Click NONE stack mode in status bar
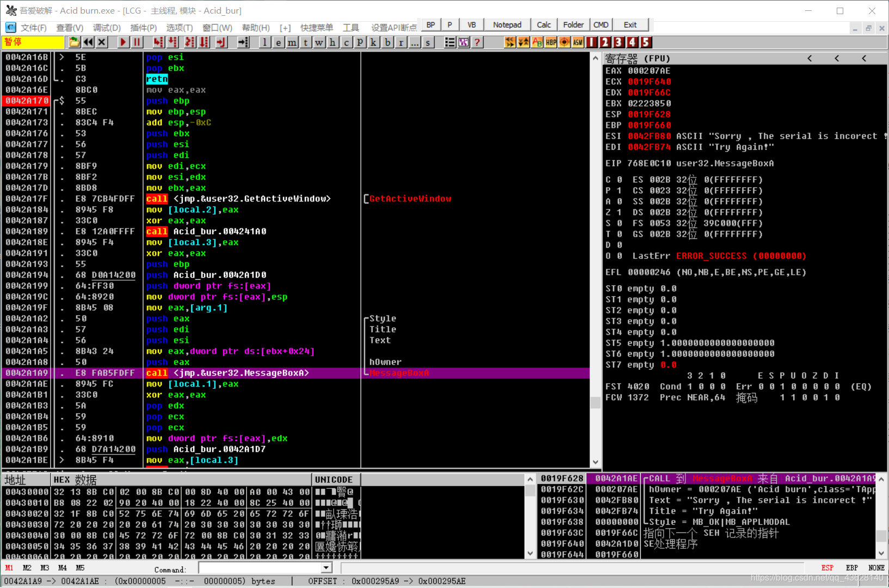 [x=876, y=568]
